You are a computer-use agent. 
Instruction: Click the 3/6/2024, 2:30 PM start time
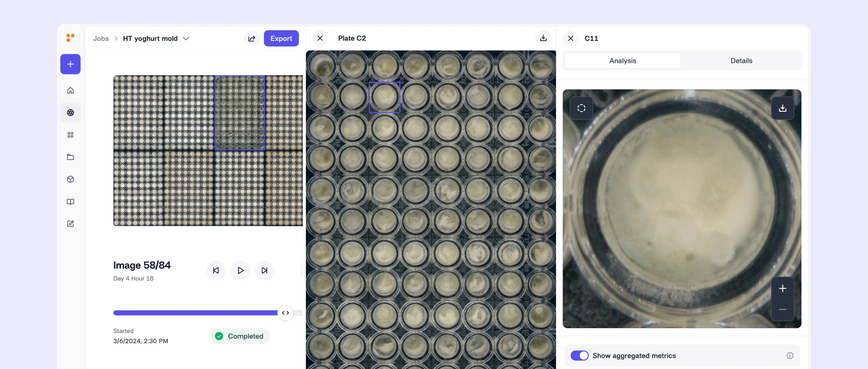click(x=141, y=341)
